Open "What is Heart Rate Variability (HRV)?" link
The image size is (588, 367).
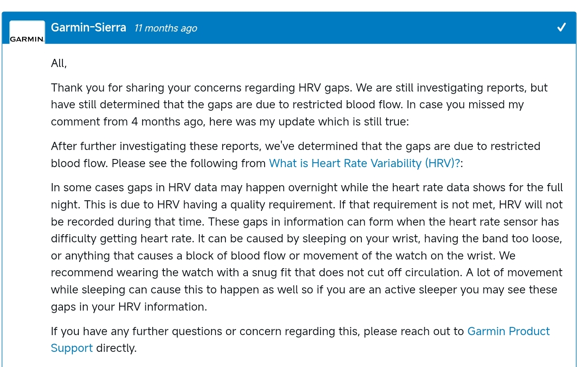pos(364,163)
